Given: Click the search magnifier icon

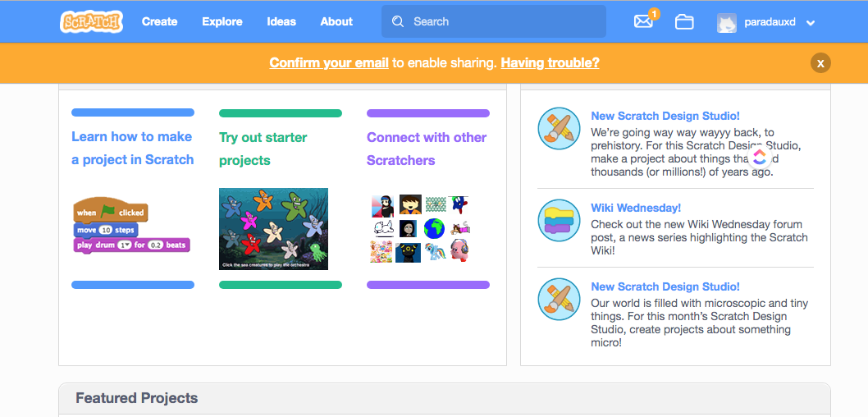Looking at the screenshot, I should tap(397, 21).
